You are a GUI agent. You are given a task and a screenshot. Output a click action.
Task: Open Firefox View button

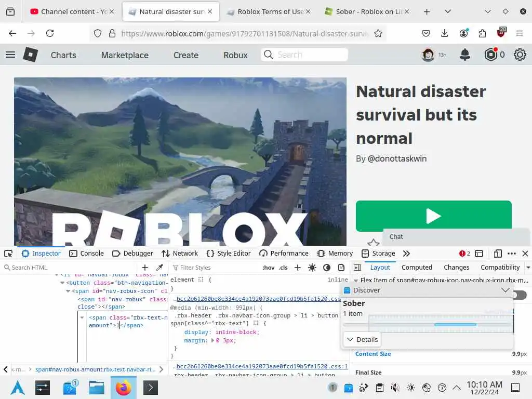pos(10,12)
